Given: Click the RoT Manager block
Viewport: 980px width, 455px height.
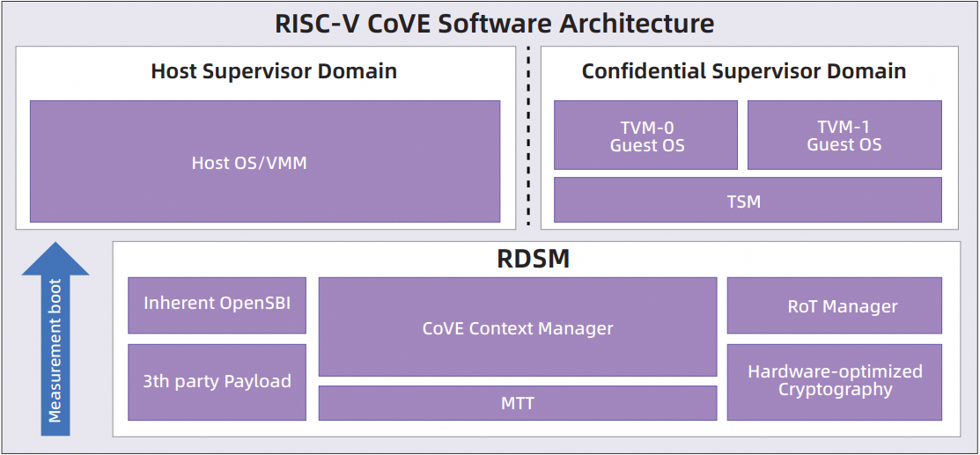Looking at the screenshot, I should (835, 305).
